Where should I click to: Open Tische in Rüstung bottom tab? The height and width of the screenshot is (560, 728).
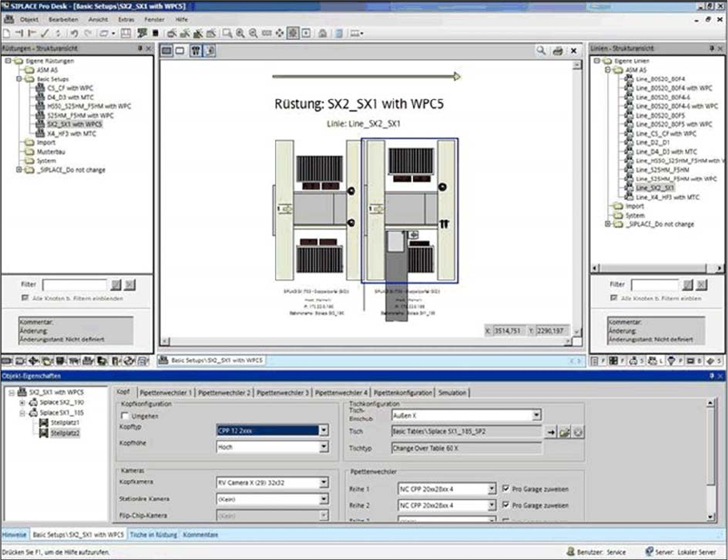[x=154, y=534]
